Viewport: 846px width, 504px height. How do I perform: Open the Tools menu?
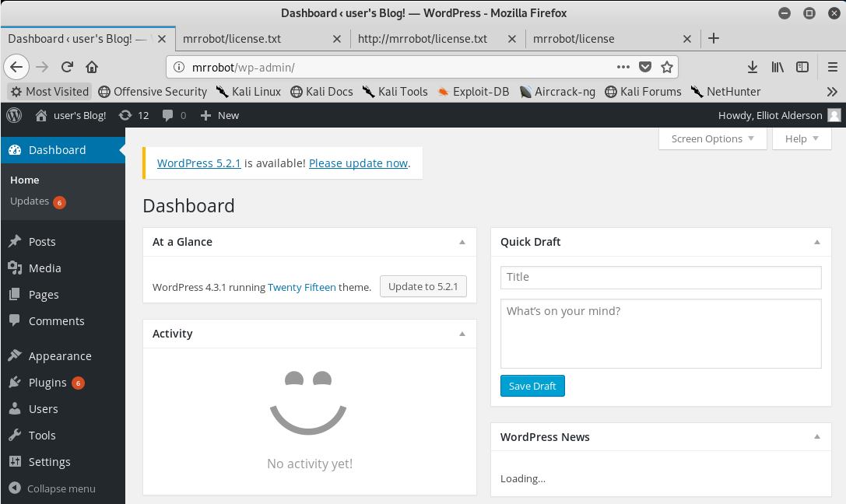(x=62, y=435)
